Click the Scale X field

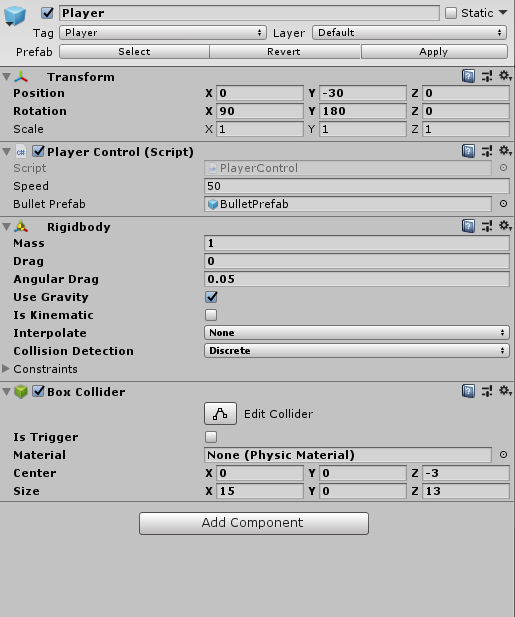tap(260, 129)
